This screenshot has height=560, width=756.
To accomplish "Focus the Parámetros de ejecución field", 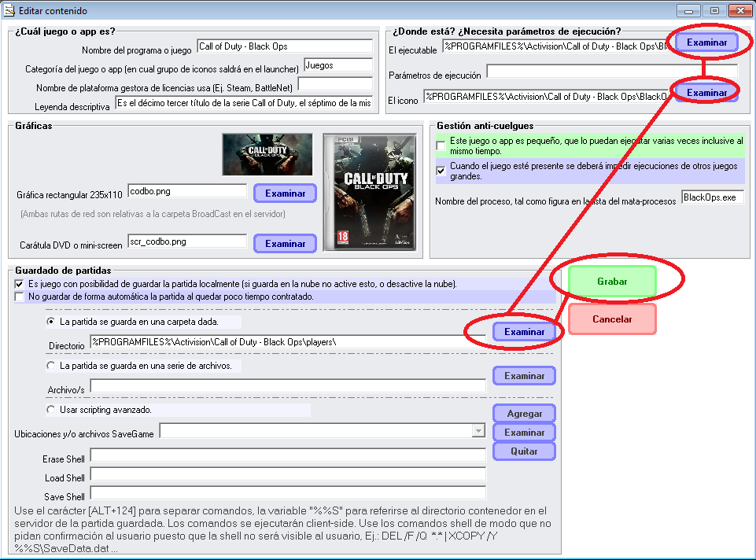I will (612, 72).
